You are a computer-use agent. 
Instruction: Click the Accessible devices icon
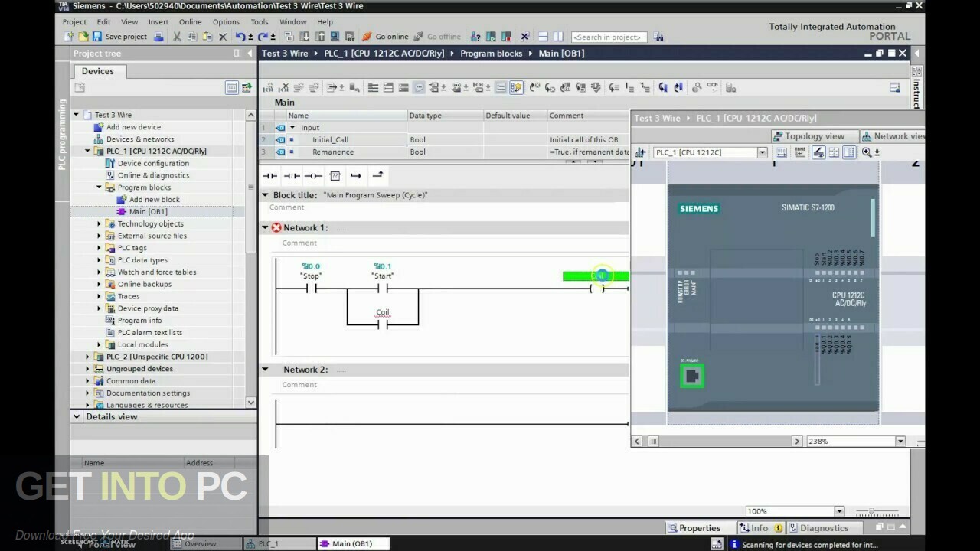tap(476, 37)
